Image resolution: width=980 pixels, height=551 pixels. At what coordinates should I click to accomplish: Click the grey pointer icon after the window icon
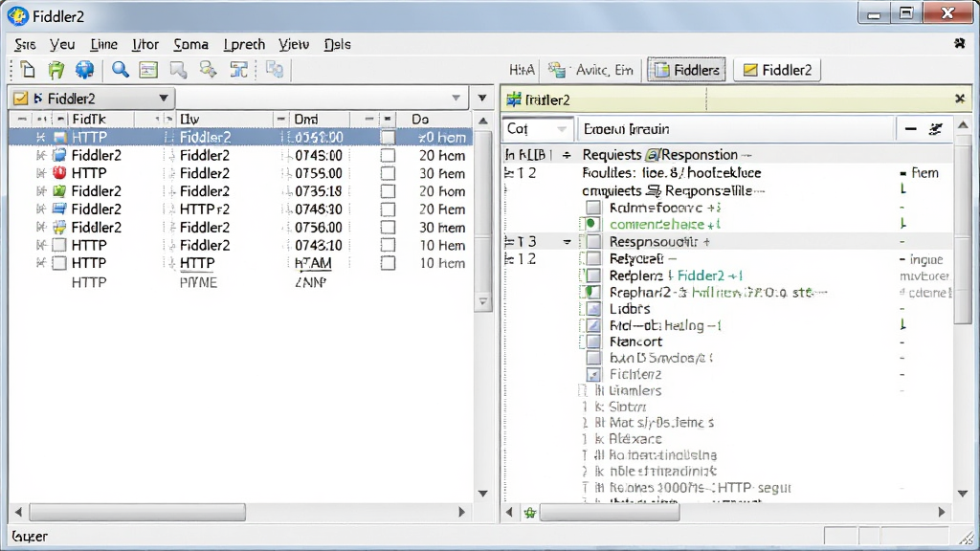coord(178,69)
